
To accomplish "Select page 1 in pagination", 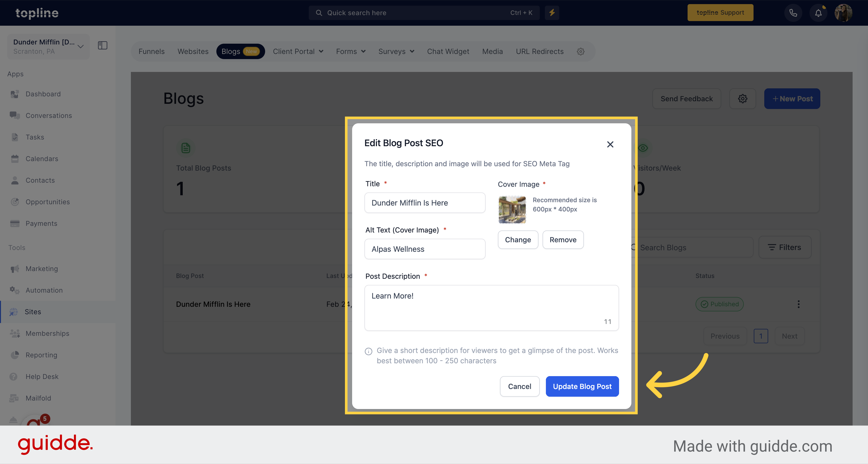I will [x=760, y=336].
